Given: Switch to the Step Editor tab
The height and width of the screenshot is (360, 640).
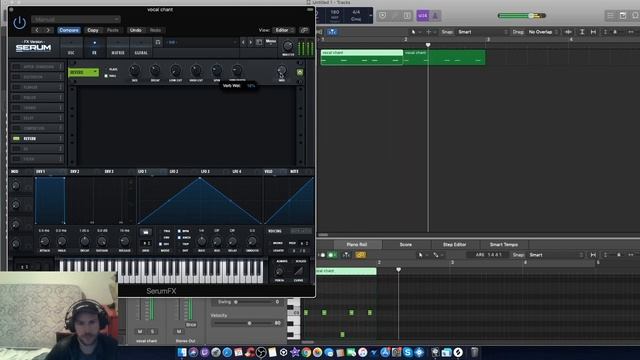Looking at the screenshot, I should click(x=454, y=244).
